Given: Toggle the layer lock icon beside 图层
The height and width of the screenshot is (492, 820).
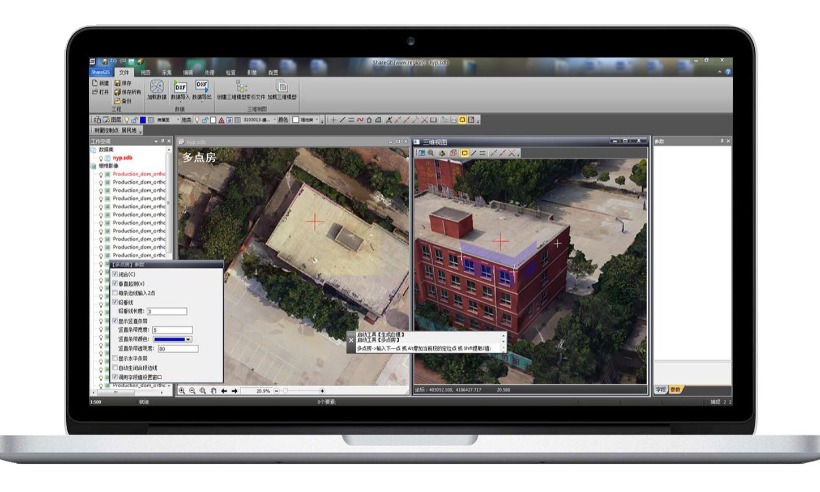Looking at the screenshot, I should 134,120.
